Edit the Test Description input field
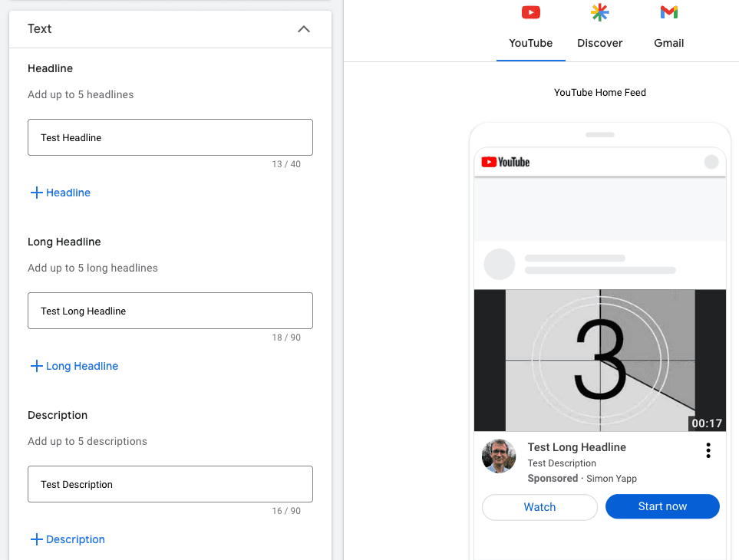Image resolution: width=739 pixels, height=560 pixels. coord(170,484)
